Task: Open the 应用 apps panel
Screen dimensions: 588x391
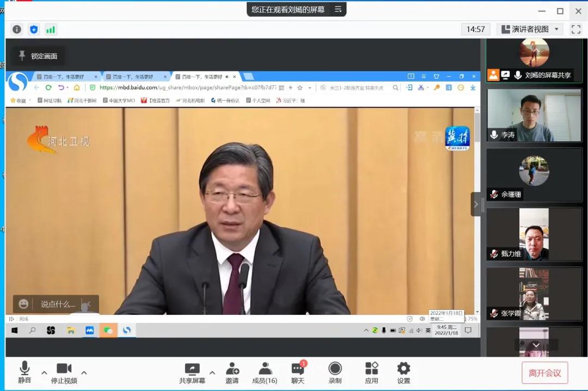Action: tap(372, 374)
